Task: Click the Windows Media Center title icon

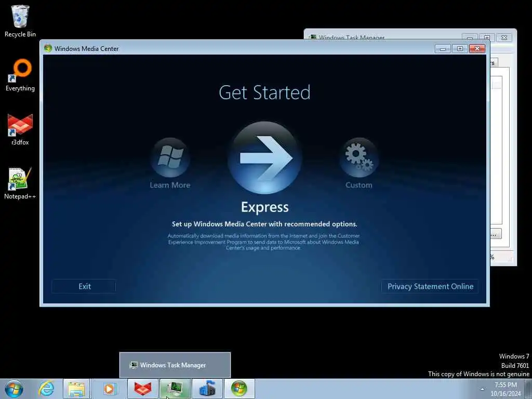Action: pos(48,48)
